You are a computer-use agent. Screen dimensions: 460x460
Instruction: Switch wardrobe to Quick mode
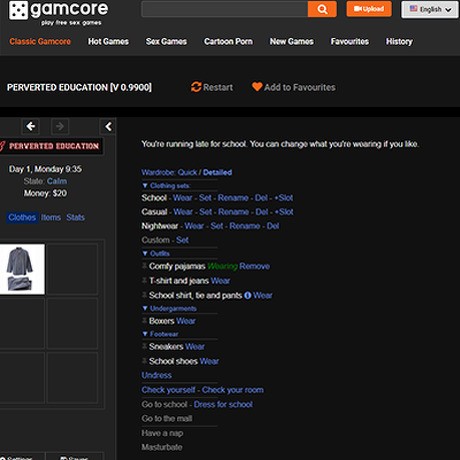[x=187, y=172]
